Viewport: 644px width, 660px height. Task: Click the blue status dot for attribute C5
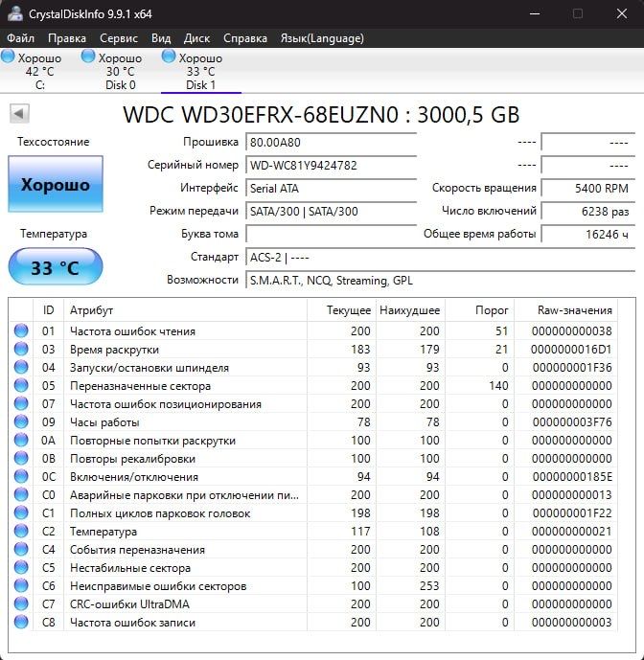pyautogui.click(x=21, y=567)
